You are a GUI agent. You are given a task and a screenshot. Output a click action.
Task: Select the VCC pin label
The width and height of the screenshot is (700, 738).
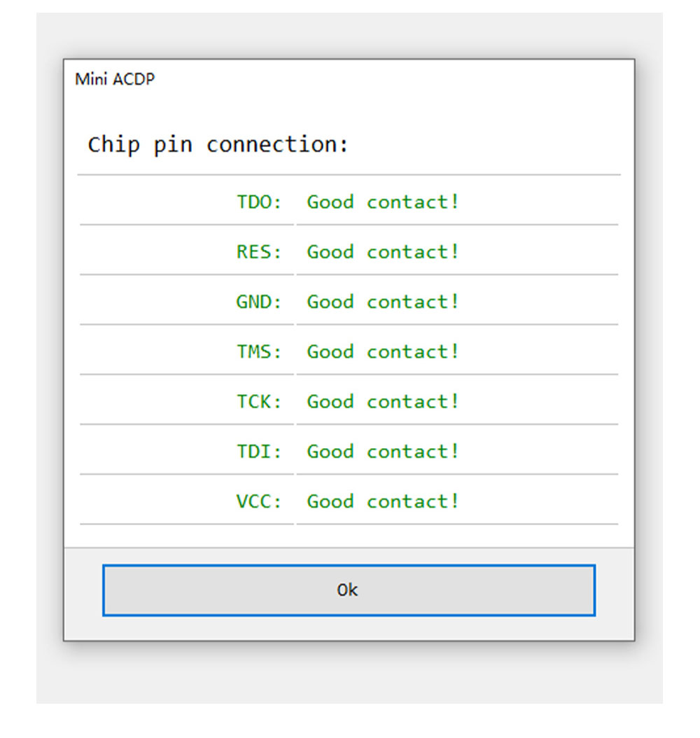(x=258, y=501)
